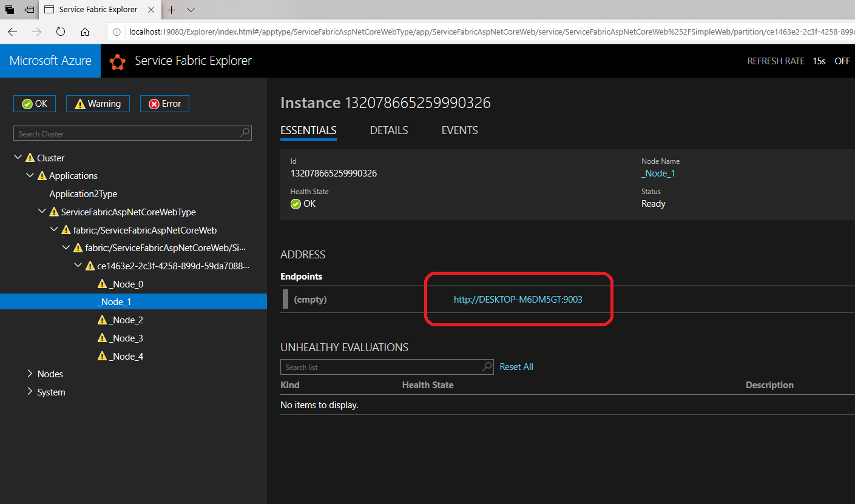
Task: Click the browser address bar URL
Action: coord(491,32)
